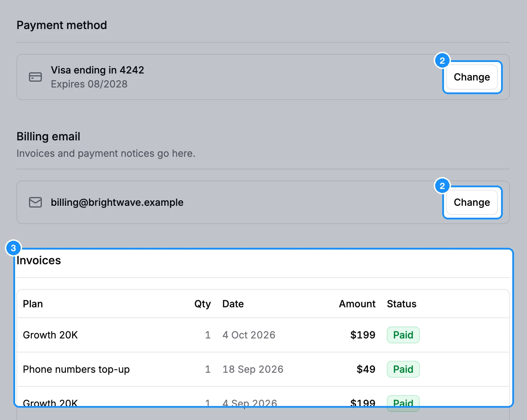
Task: Click the Growth 20K invoice dated 4 Oct 2026
Action: pos(263,335)
